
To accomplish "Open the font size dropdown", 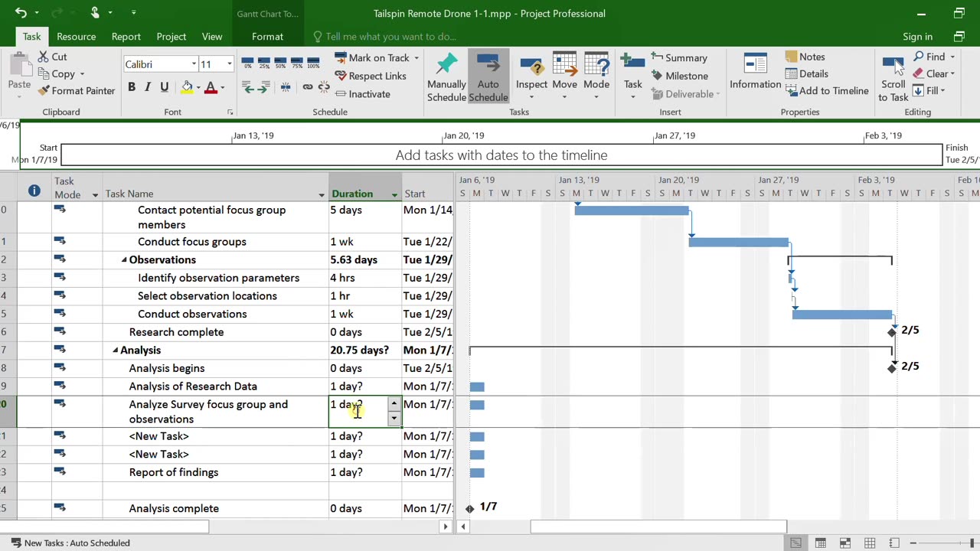I will coord(229,64).
